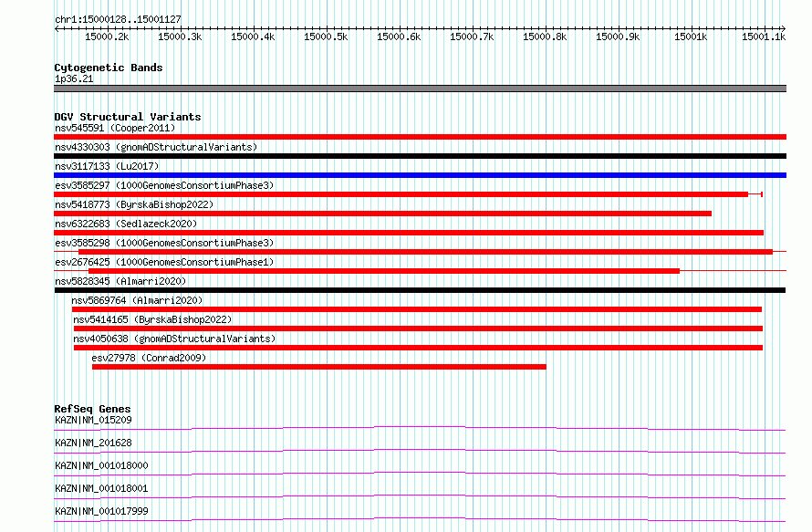Open the DGV Structural Variants track title
The height and width of the screenshot is (532, 812).
128,117
